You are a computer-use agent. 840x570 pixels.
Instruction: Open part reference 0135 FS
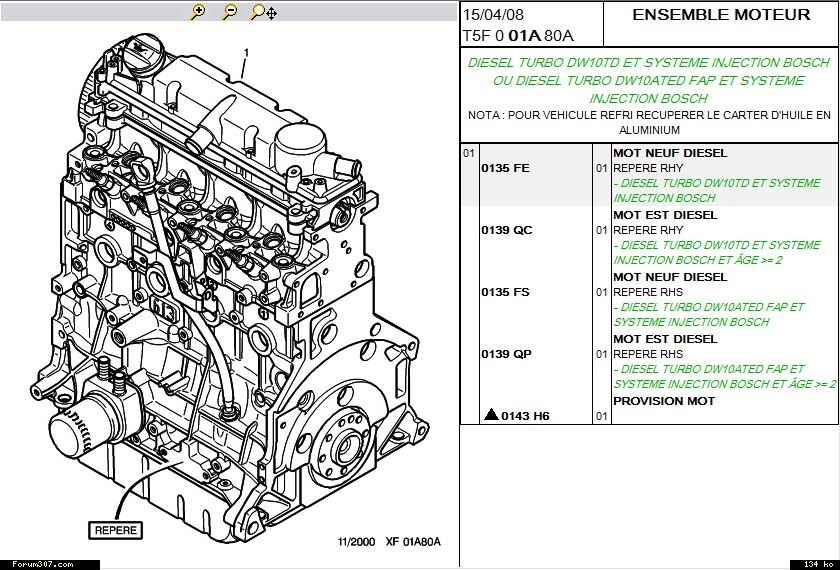click(505, 292)
